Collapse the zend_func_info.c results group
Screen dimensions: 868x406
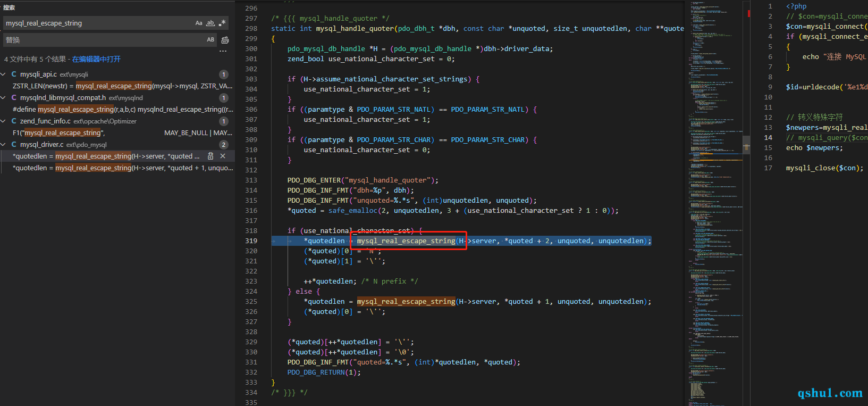click(4, 121)
